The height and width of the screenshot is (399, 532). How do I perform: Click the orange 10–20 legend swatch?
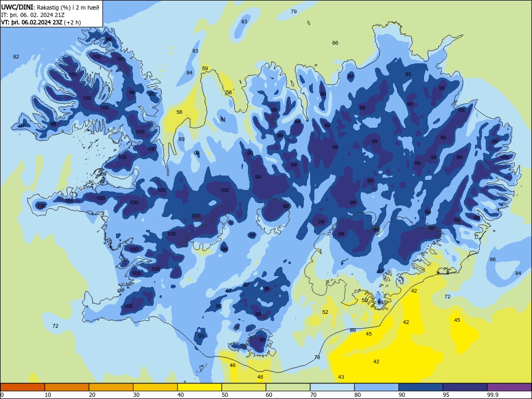(x=67, y=387)
